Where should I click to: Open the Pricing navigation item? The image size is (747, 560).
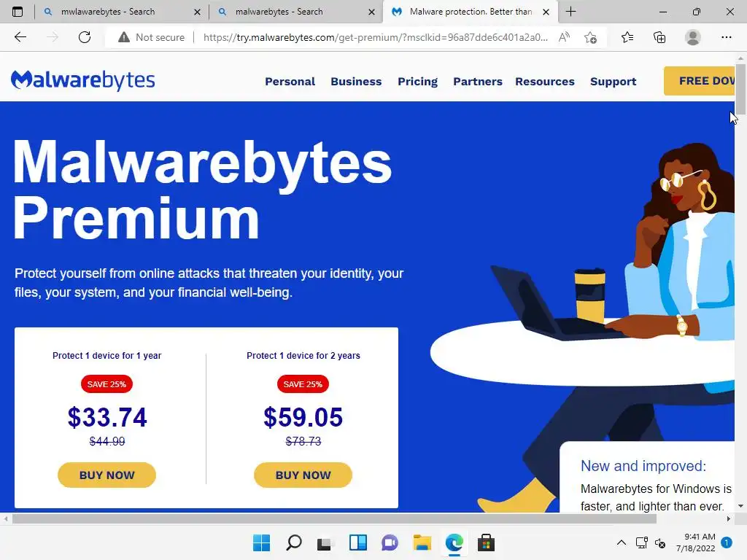pos(418,82)
